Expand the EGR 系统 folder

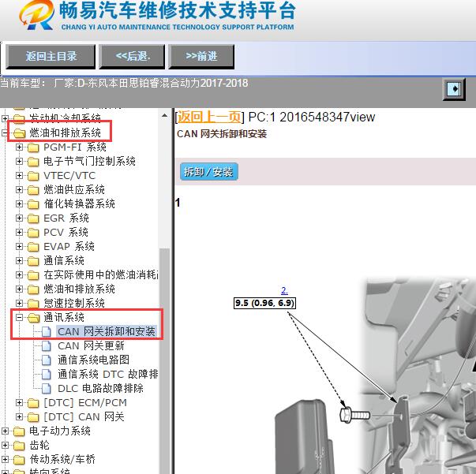pyautogui.click(x=19, y=218)
